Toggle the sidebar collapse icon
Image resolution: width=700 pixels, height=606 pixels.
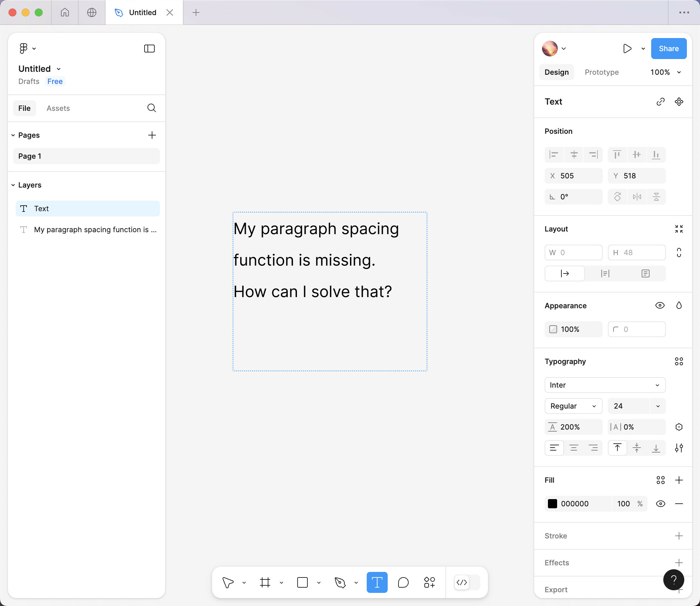[149, 48]
